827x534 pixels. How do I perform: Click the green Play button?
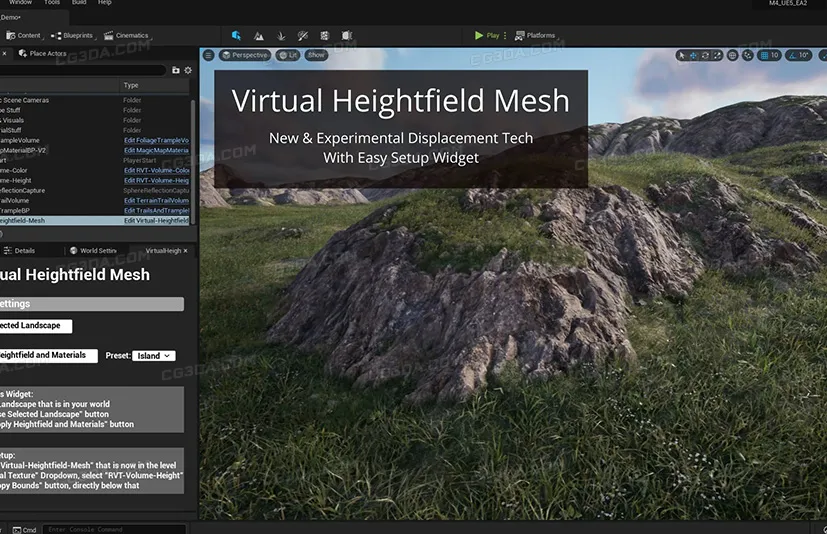pyautogui.click(x=486, y=35)
